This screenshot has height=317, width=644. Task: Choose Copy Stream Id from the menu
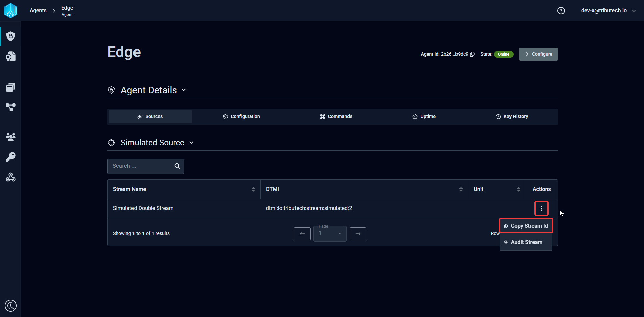(526, 226)
